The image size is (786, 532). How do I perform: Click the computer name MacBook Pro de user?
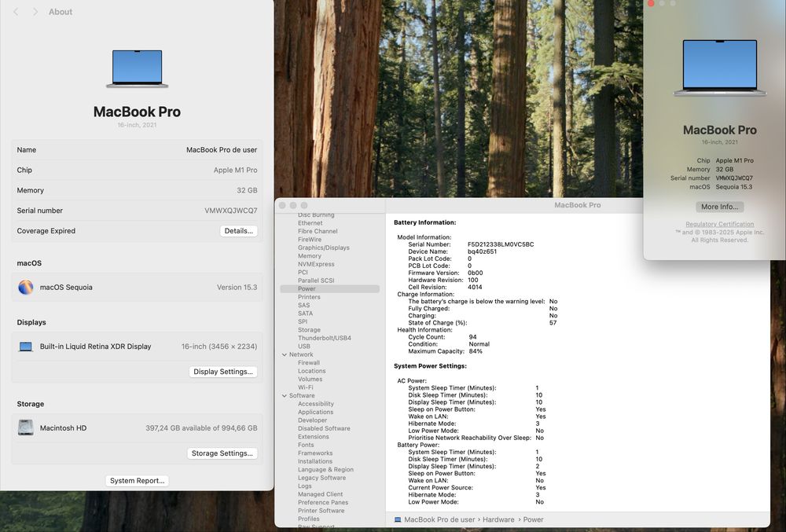tap(222, 150)
